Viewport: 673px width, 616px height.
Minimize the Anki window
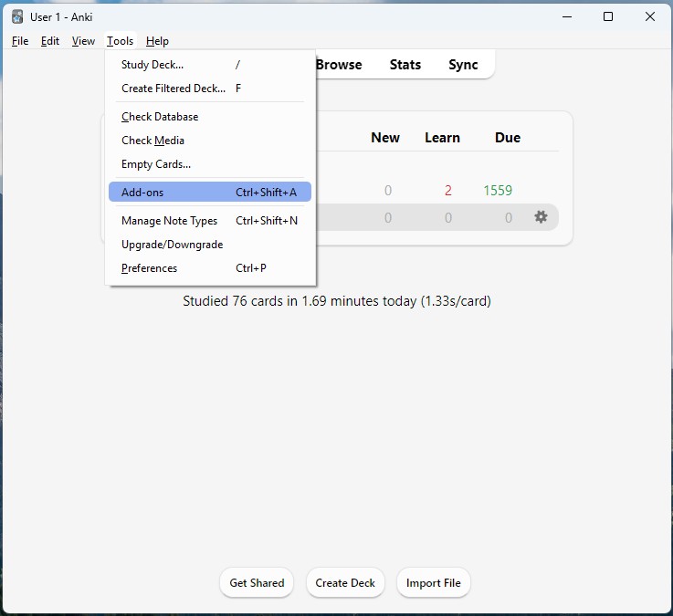(x=567, y=17)
